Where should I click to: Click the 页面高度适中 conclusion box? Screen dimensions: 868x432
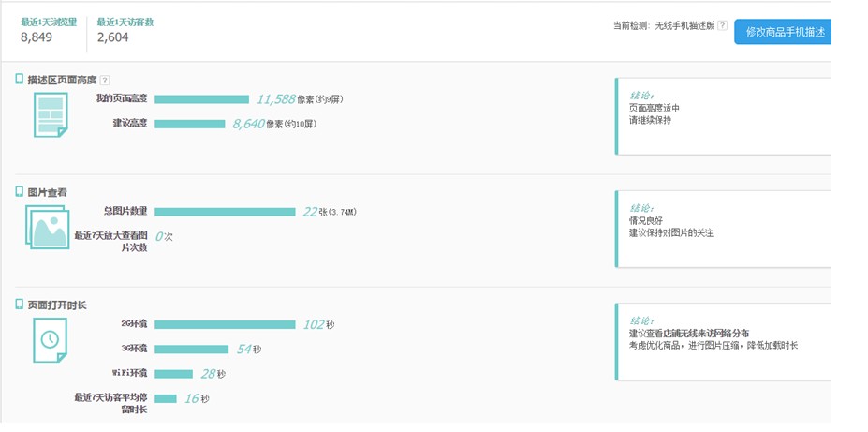pos(724,116)
